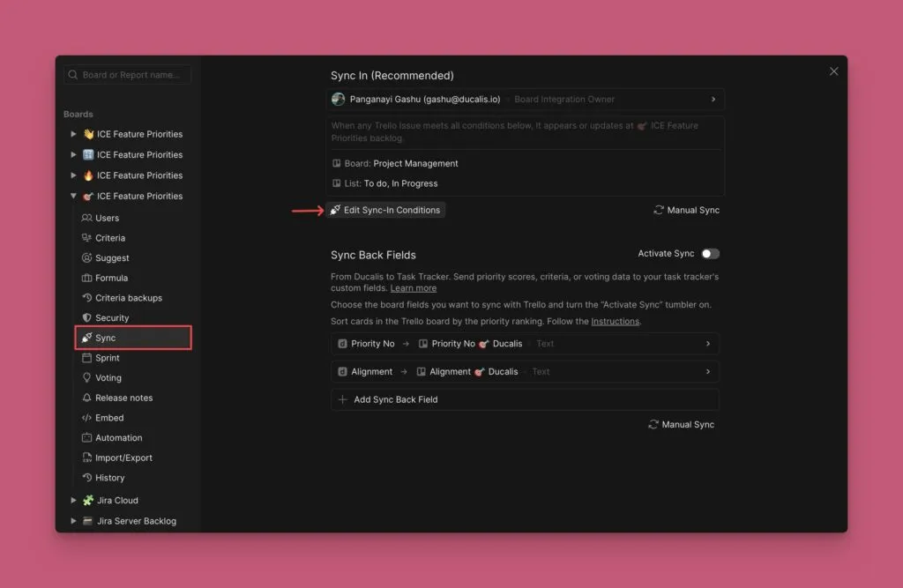The image size is (903, 588).
Task: Click the History clock icon
Action: 86,478
